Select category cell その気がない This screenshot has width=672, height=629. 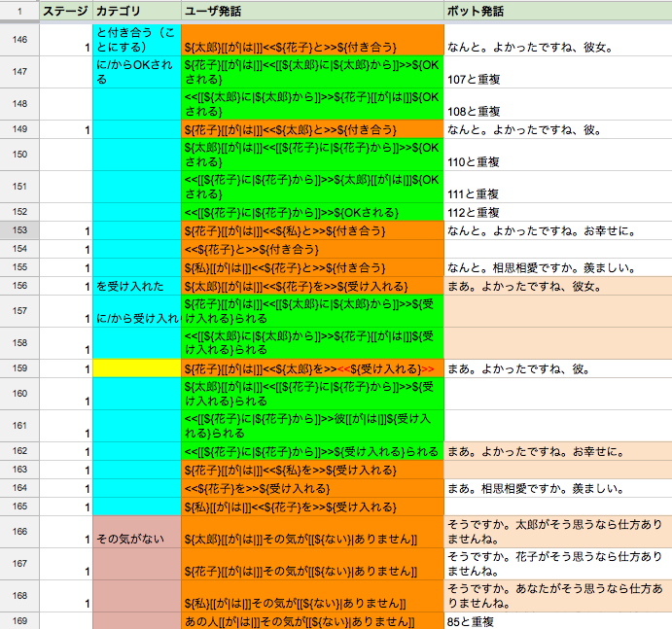point(137,532)
